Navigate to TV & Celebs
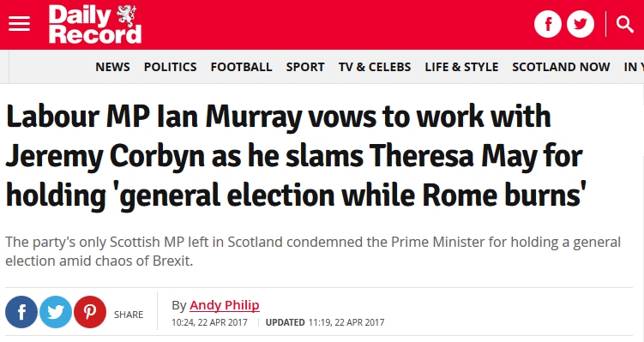The height and width of the screenshot is (342, 644). 375,67
